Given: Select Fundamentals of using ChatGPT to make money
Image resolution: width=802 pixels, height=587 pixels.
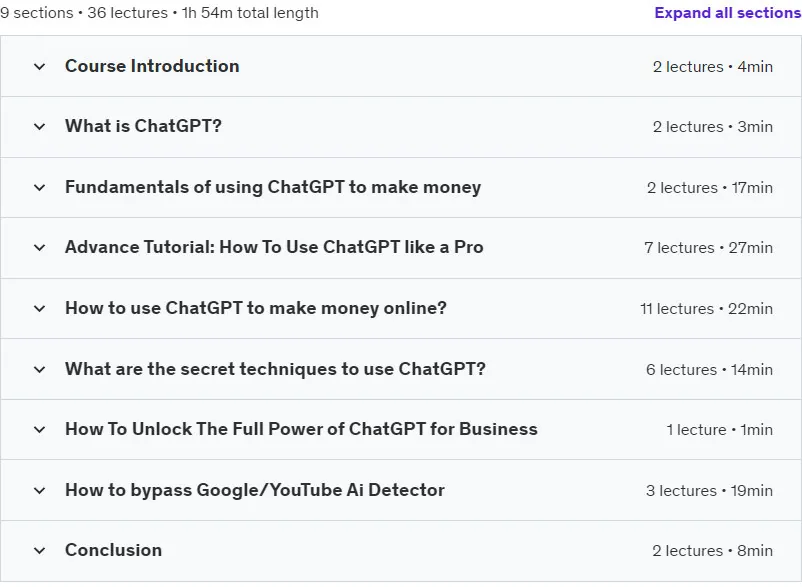Looking at the screenshot, I should tap(273, 187).
